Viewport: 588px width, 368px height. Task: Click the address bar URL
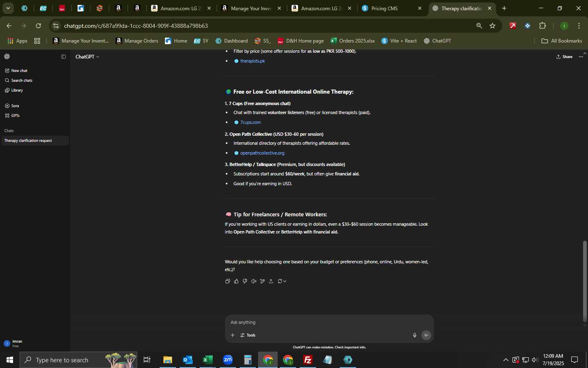(136, 26)
